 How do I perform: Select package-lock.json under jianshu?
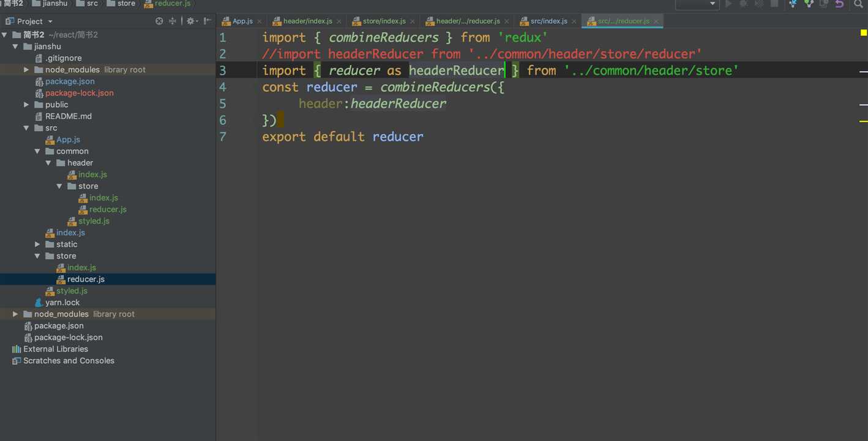[79, 93]
